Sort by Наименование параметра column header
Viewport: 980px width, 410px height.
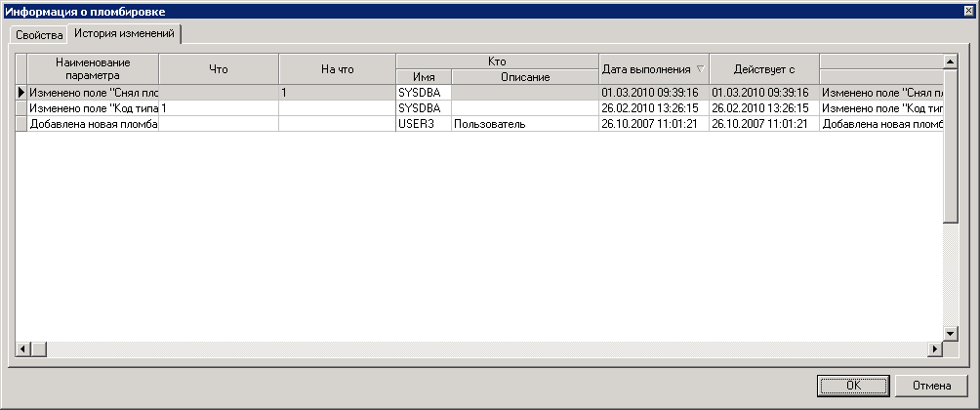pos(92,68)
